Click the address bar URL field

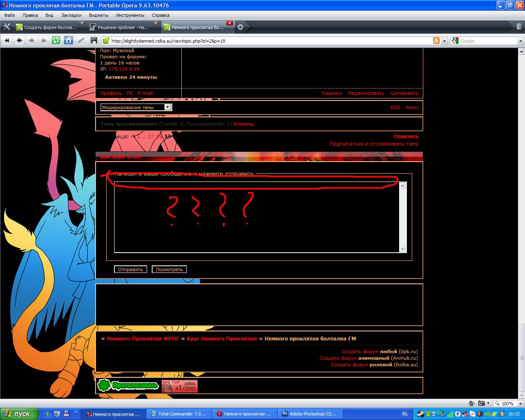click(x=267, y=41)
